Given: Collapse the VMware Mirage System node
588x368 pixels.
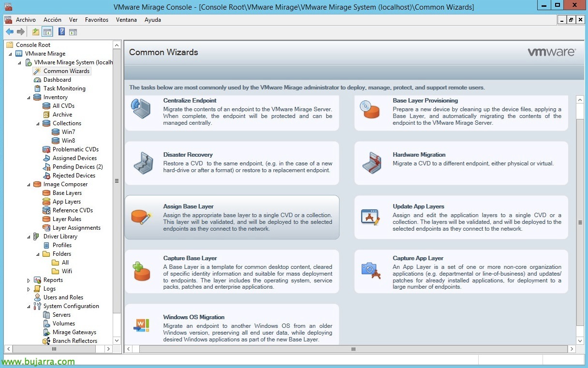Looking at the screenshot, I should (x=20, y=62).
